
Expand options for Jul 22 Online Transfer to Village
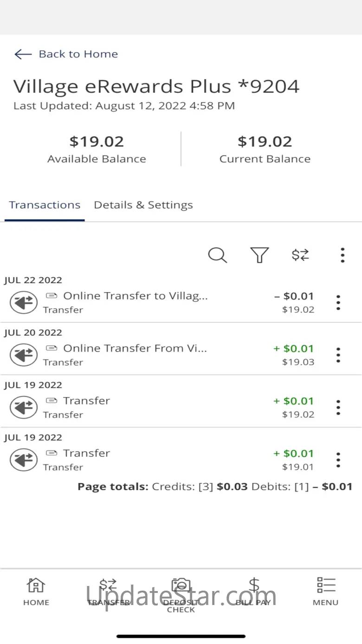coord(338,303)
